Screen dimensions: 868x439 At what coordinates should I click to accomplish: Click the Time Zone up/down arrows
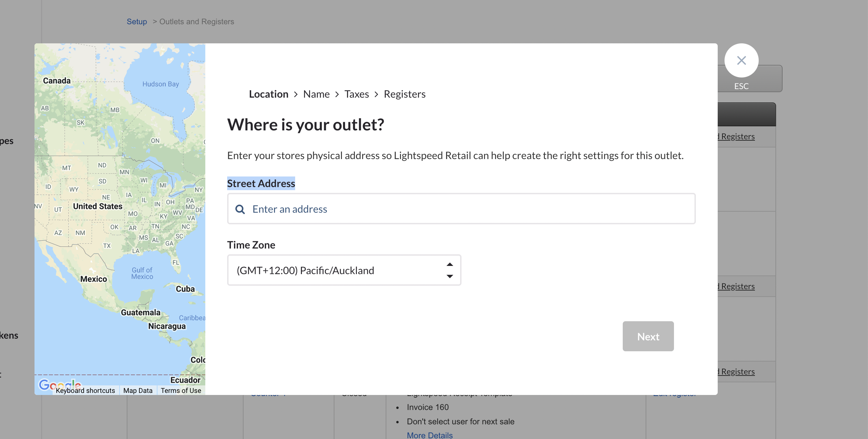[x=450, y=270]
